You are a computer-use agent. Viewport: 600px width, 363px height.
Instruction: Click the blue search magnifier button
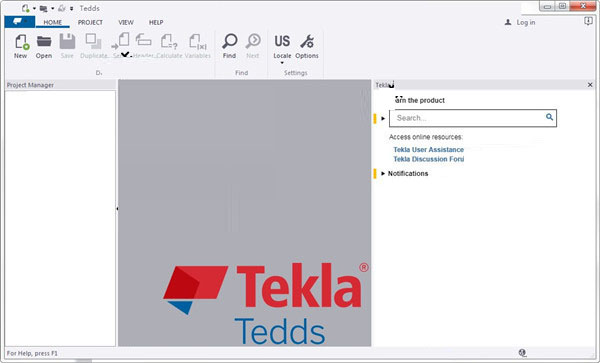click(549, 117)
